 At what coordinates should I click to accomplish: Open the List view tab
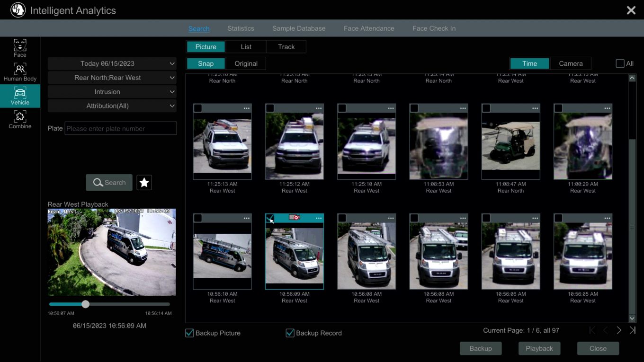(x=246, y=46)
